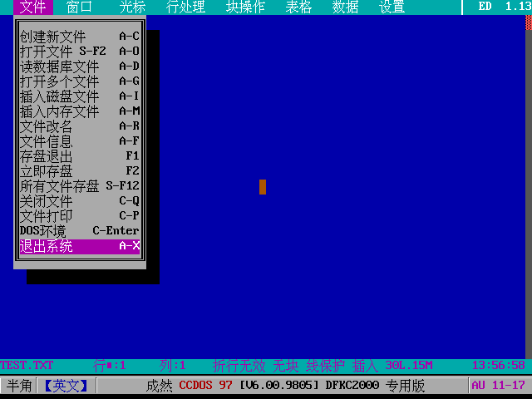Screen dimensions: 532x399
Task: Choose 存盘退出 menu entry
Action: [x=80, y=155]
